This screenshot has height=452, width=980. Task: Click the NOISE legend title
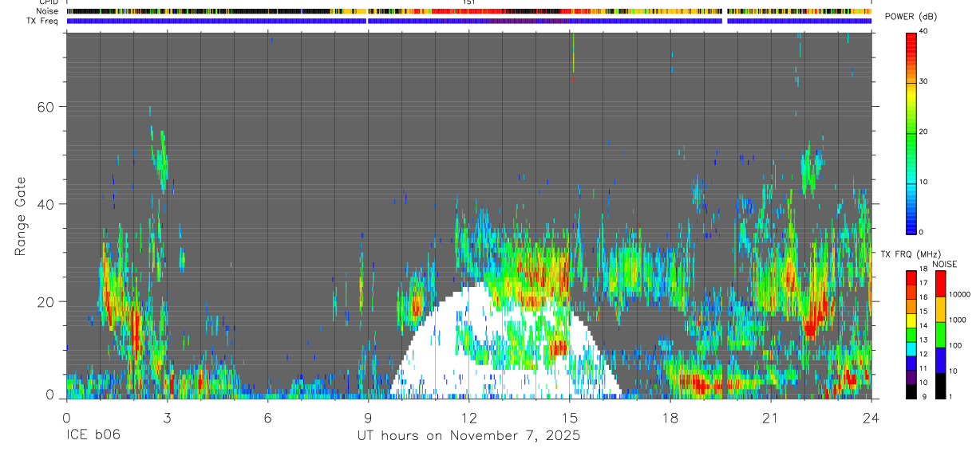(x=945, y=265)
